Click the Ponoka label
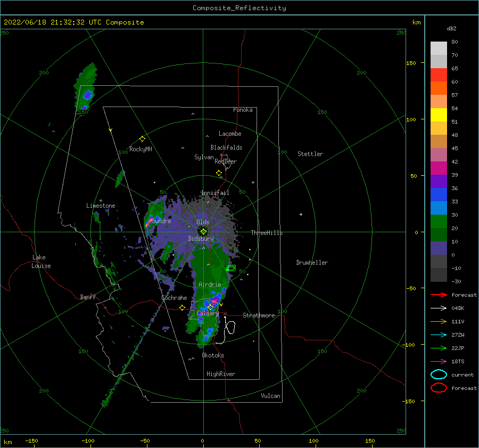Image resolution: width=479 pixels, height=448 pixels. 243,110
